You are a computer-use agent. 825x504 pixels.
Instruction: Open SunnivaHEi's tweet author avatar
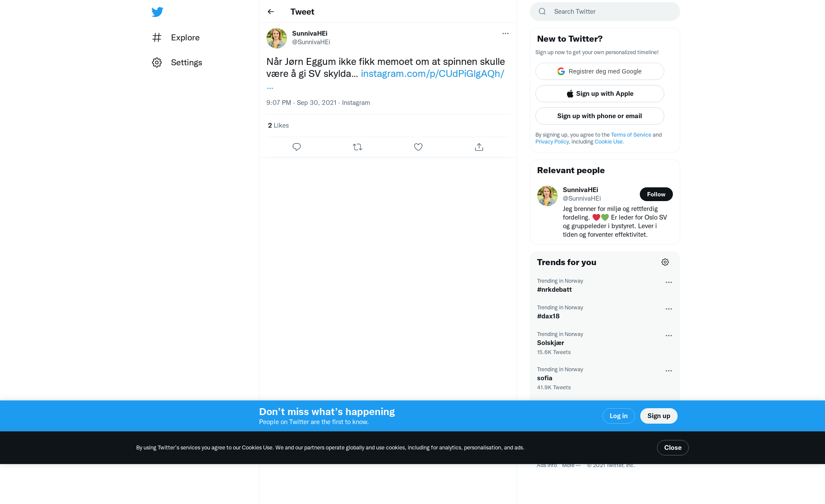coord(277,38)
